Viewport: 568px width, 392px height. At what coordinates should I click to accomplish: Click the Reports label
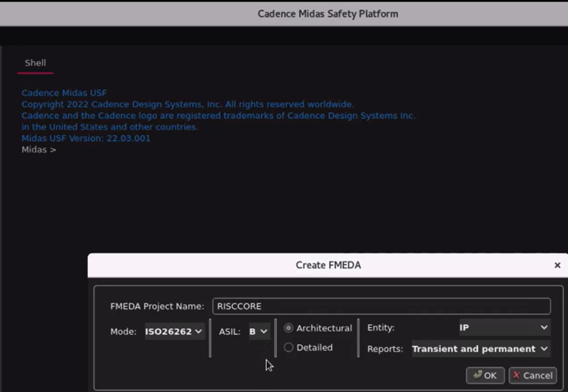[385, 349]
